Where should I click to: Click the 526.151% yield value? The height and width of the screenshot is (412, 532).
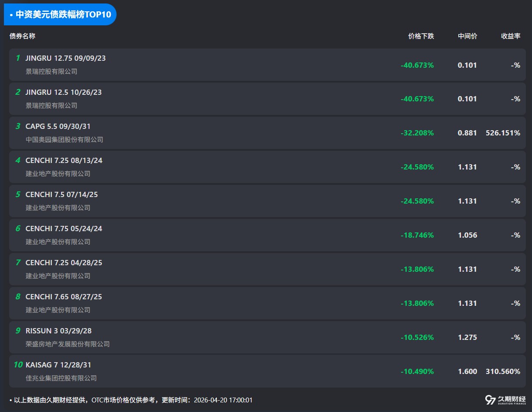[x=503, y=133]
